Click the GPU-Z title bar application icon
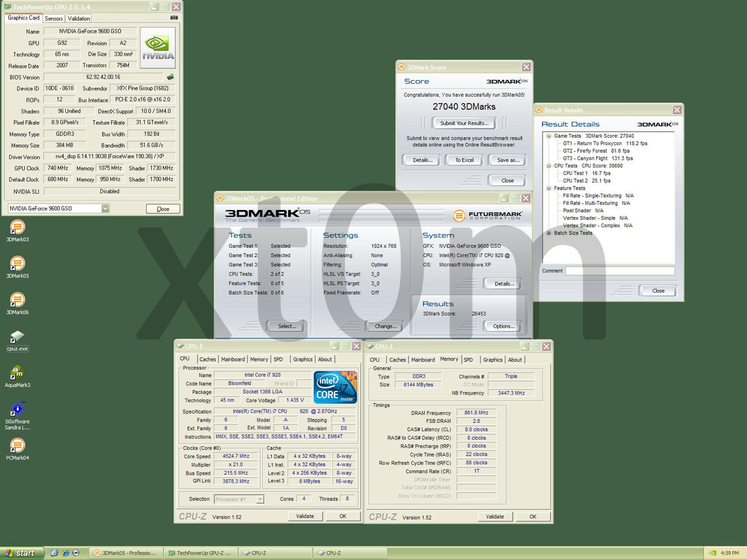The width and height of the screenshot is (747, 560). pos(8,7)
